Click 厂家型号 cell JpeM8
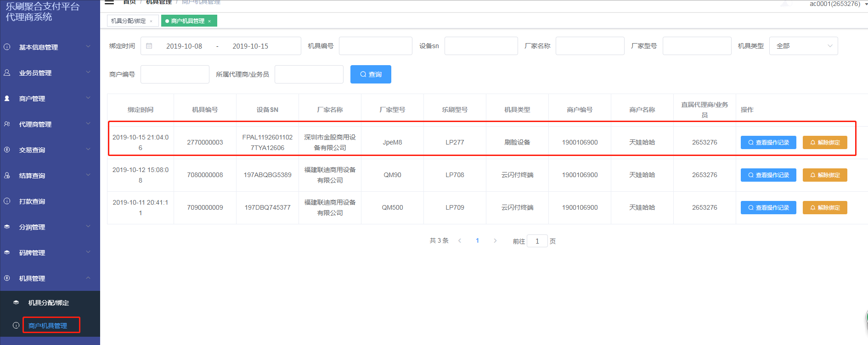This screenshot has height=345, width=868. point(392,142)
